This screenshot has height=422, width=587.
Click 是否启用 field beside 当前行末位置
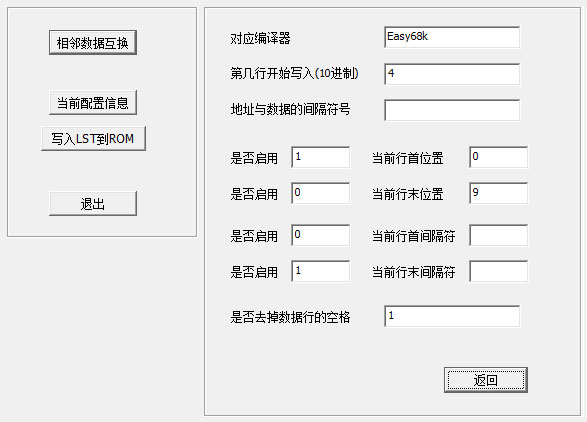[320, 193]
